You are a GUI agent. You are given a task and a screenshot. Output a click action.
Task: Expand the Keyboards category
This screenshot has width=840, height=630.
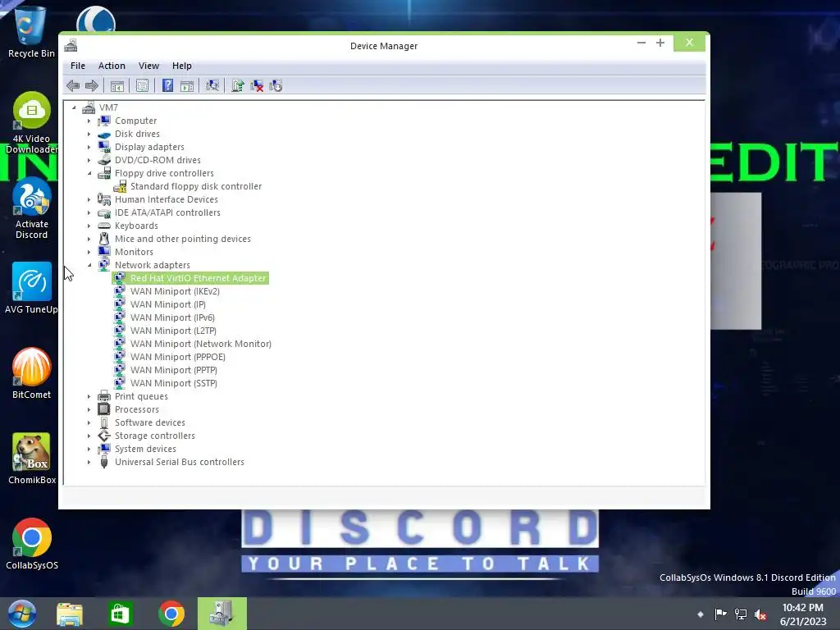tap(89, 226)
